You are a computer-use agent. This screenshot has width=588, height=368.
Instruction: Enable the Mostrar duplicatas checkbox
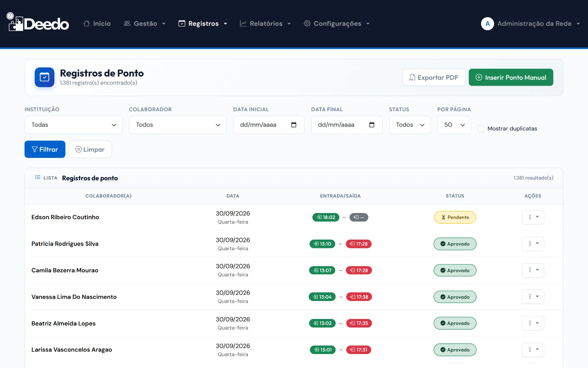pos(481,128)
